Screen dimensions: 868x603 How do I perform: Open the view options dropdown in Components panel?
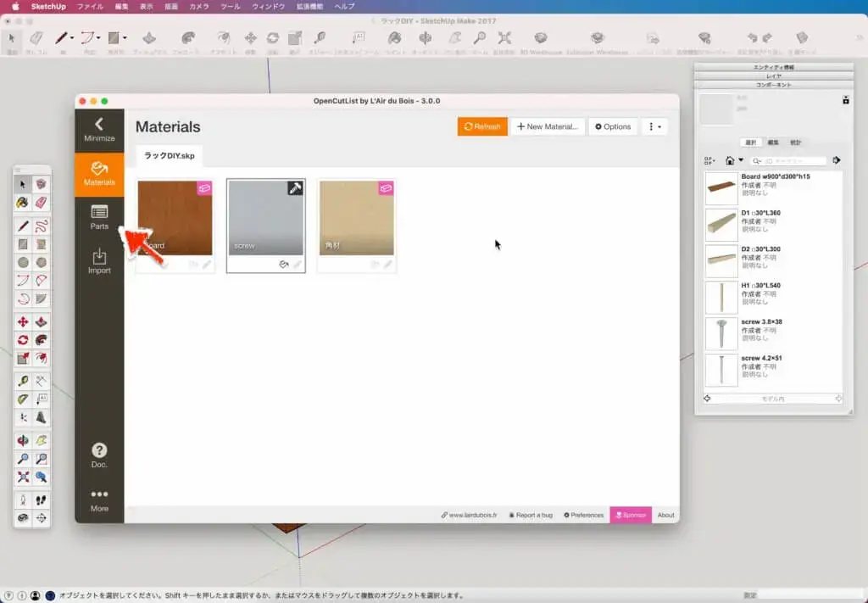709,160
